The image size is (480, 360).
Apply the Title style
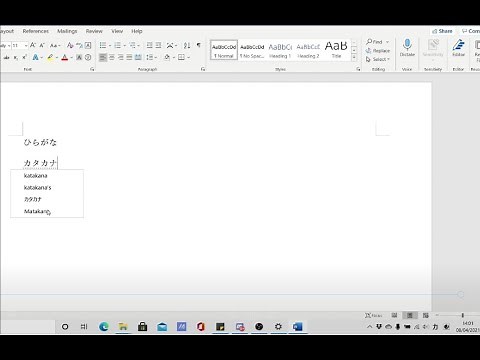336,50
